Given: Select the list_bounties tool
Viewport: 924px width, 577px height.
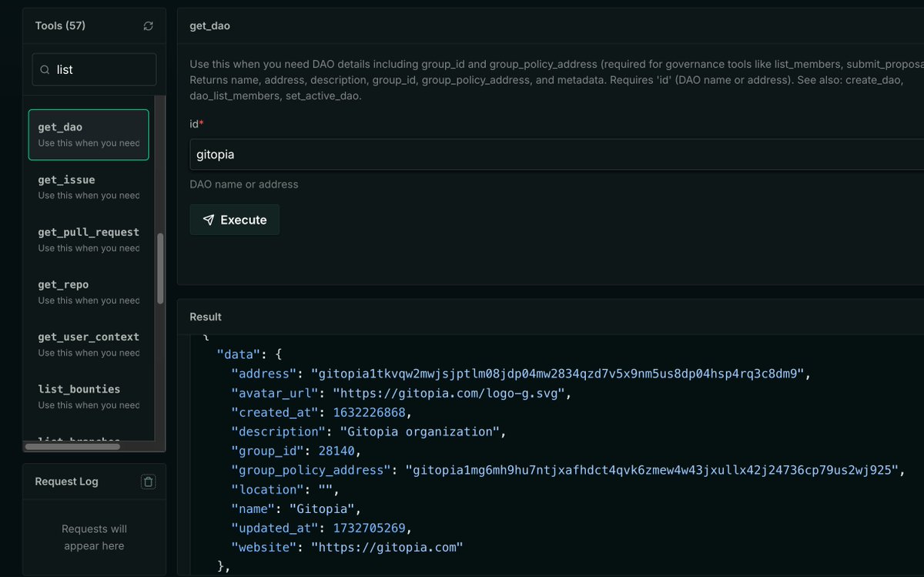Looking at the screenshot, I should pos(89,397).
